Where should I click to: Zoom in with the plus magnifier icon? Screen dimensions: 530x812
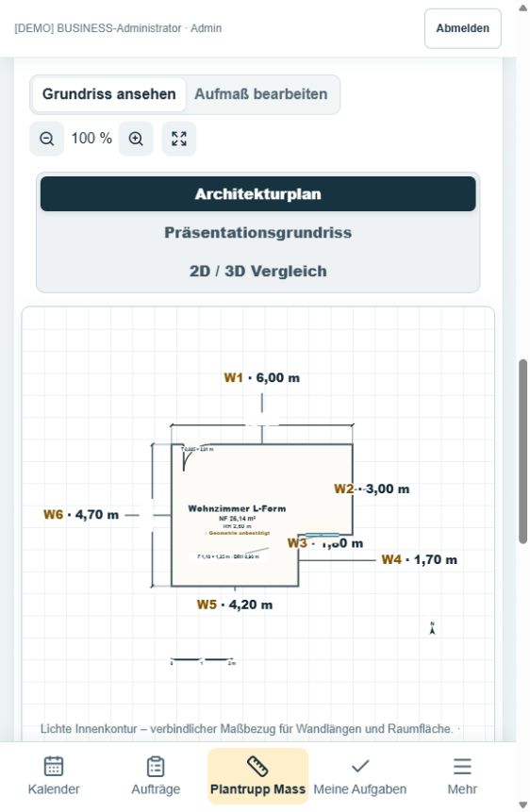(136, 139)
